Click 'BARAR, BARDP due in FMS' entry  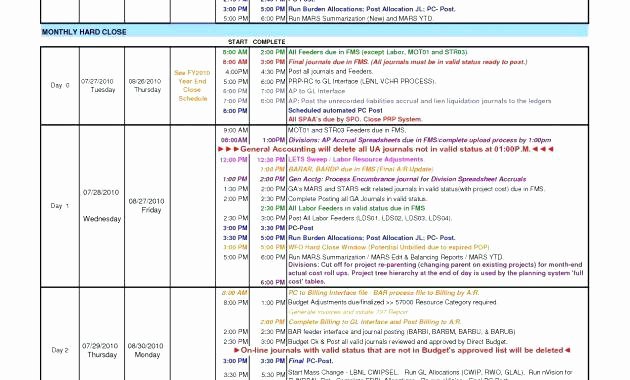pyautogui.click(x=361, y=169)
